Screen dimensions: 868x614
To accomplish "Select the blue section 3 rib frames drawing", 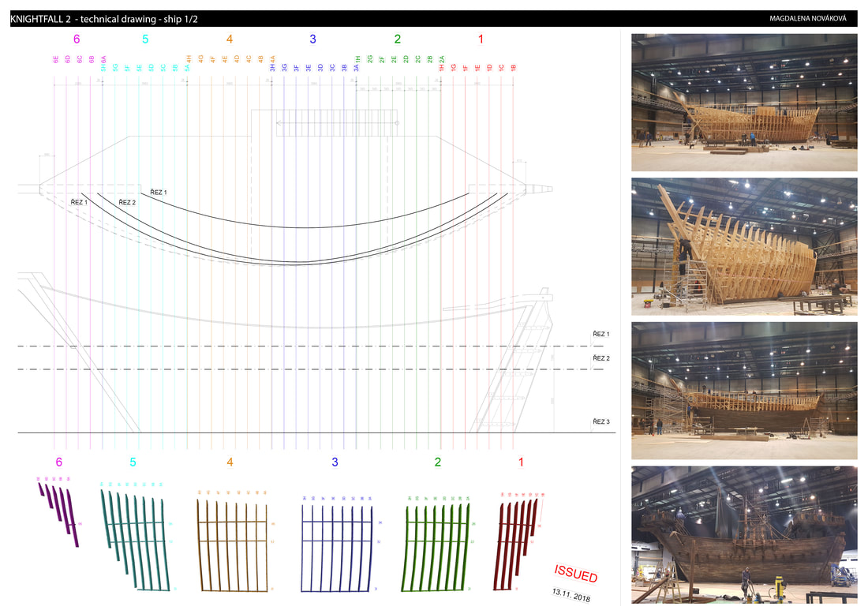I will 336,545.
